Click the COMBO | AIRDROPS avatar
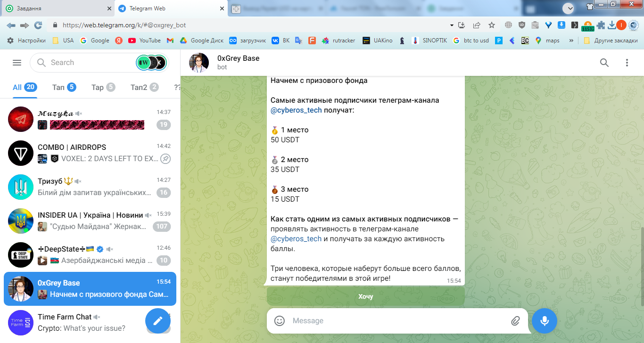Screen dimensions: 644x343 click(x=21, y=153)
